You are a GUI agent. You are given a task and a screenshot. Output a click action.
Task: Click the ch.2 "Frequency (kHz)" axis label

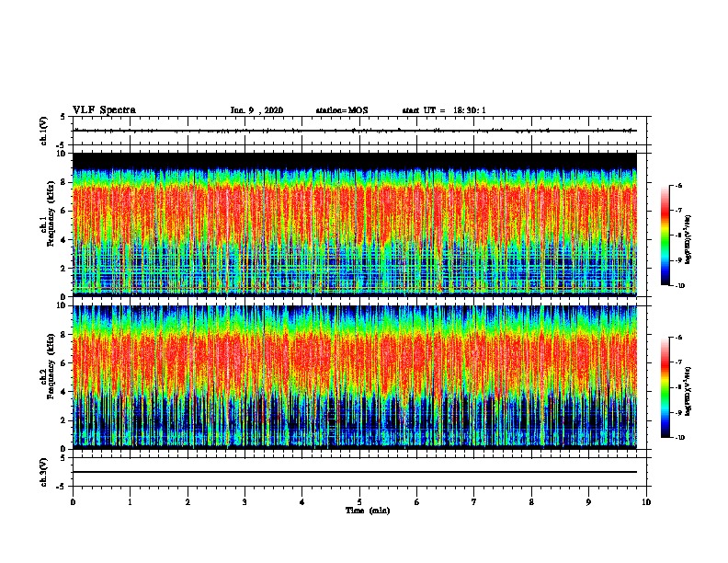click(x=51, y=366)
